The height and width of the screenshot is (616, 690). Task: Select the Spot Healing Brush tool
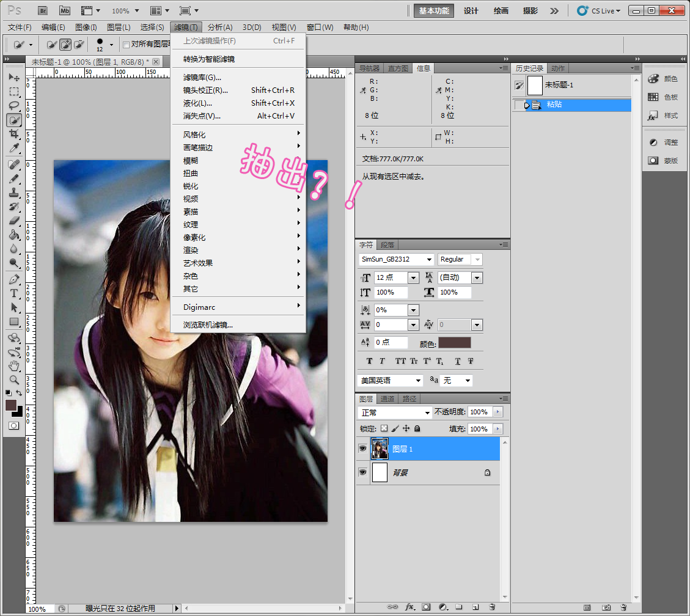click(x=14, y=164)
